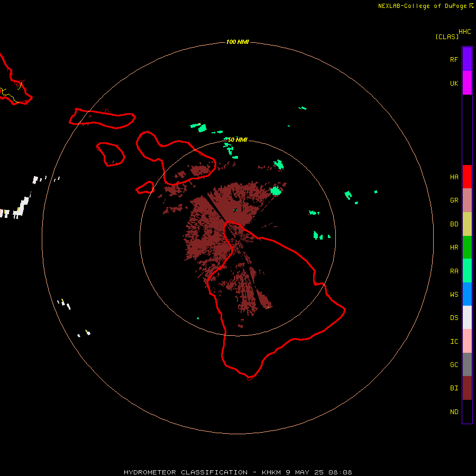Click the 9 MAY 25 date text
The height and width of the screenshot is (476, 476).
pyautogui.click(x=305, y=472)
